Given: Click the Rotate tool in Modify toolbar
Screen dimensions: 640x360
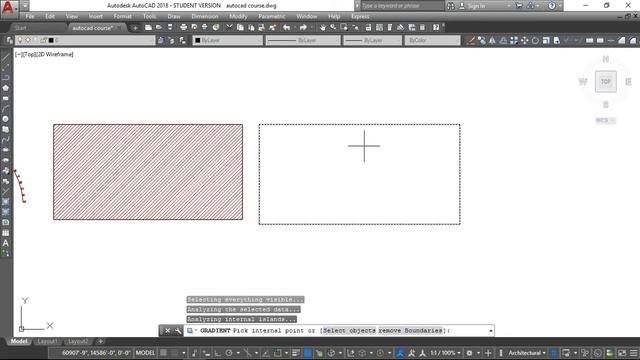Looking at the screenshot, I should (x=535, y=40).
